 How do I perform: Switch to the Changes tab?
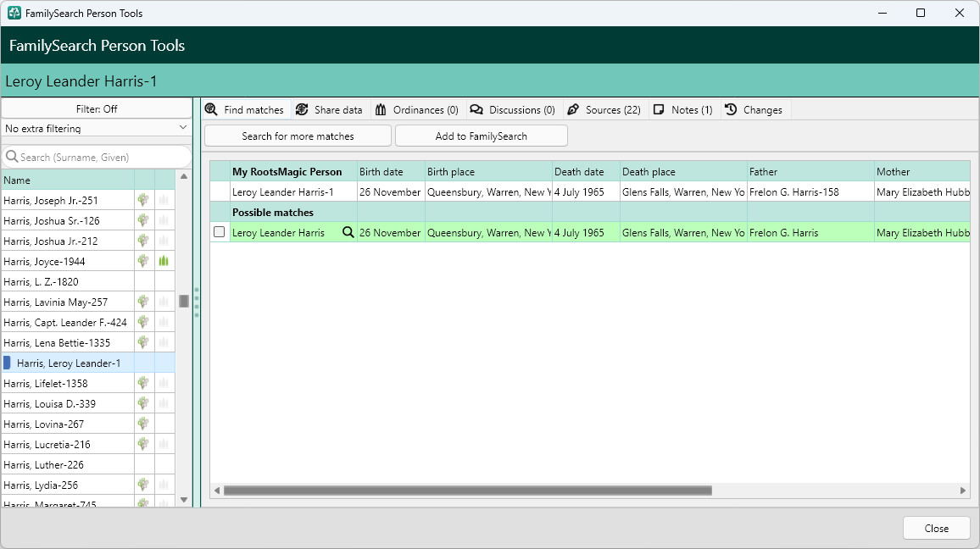pyautogui.click(x=754, y=110)
